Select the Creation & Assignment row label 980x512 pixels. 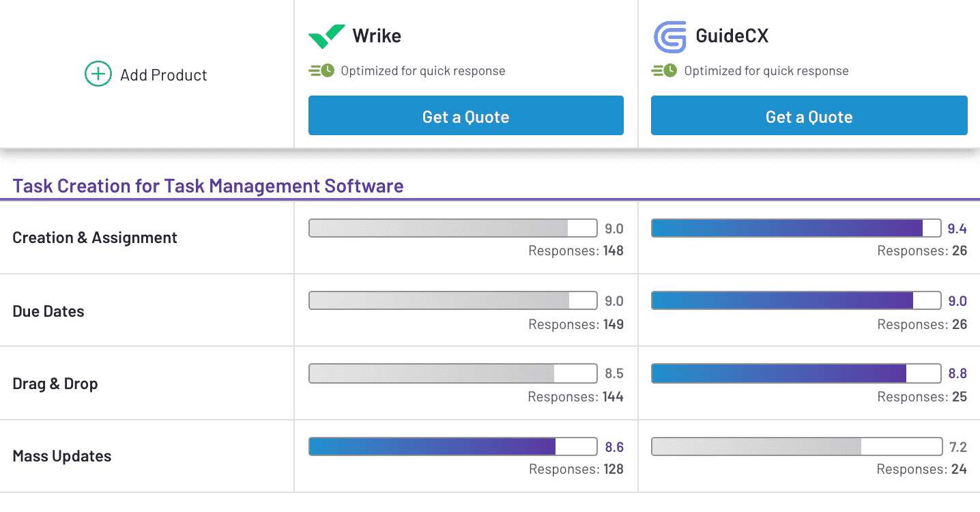click(x=95, y=238)
